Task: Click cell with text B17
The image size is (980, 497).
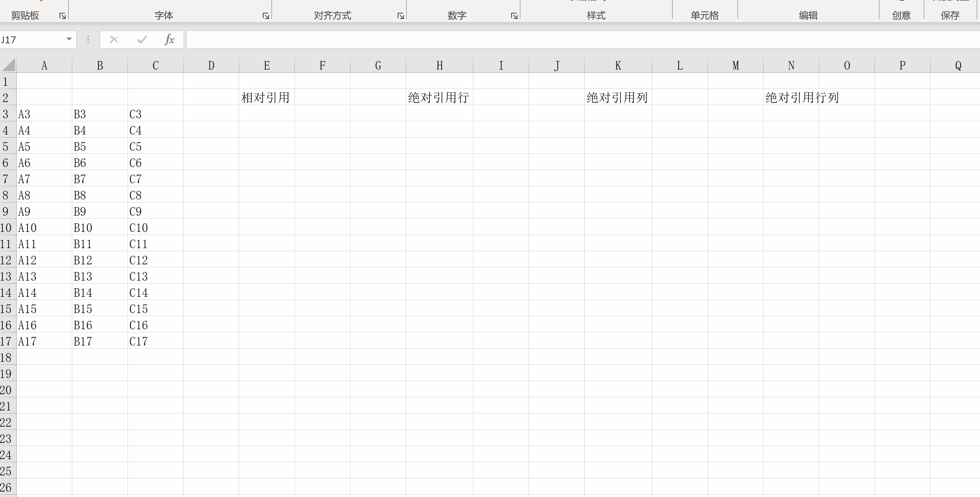Action: pos(100,341)
